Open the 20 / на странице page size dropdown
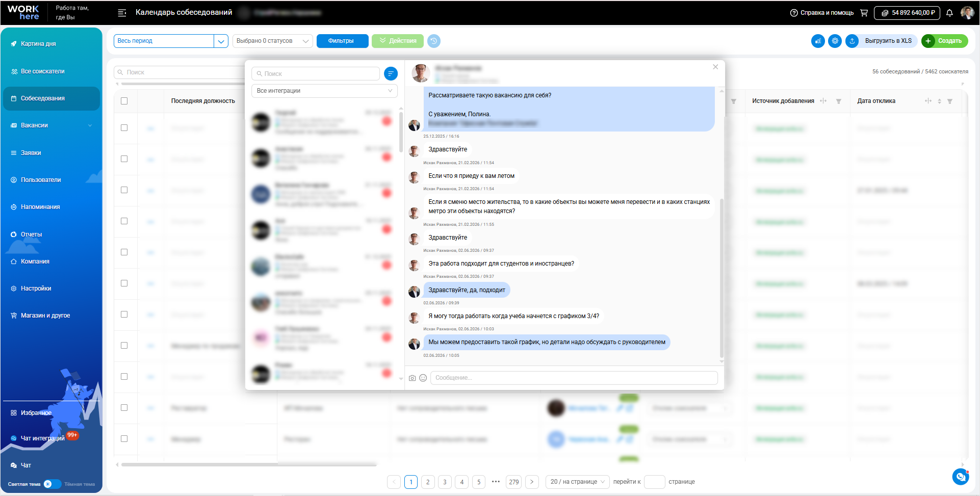980x496 pixels. (577, 482)
